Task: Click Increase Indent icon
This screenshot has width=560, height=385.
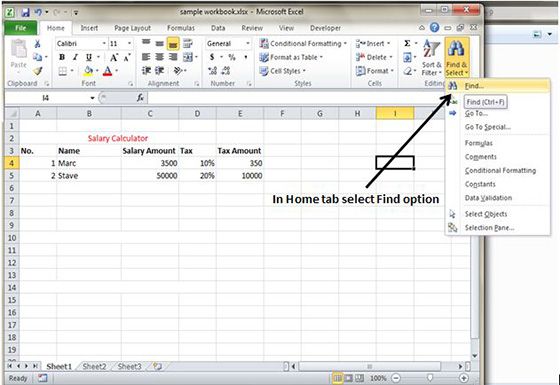Action: pyautogui.click(x=159, y=71)
